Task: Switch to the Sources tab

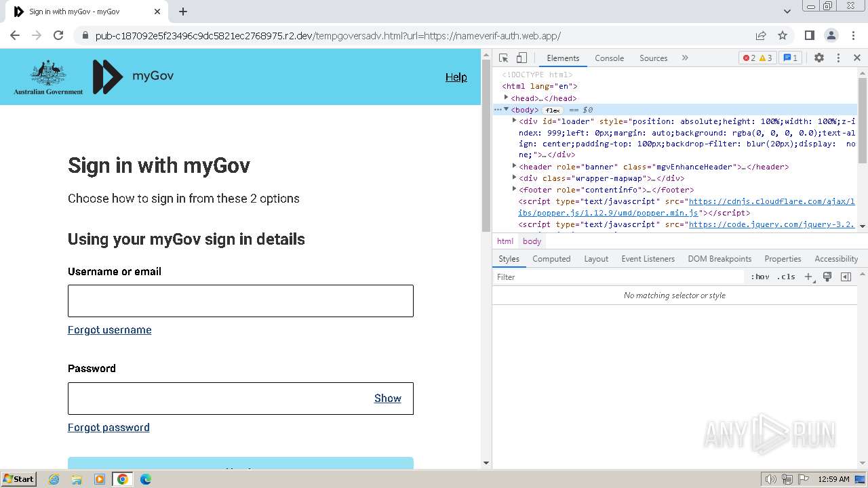Action: pyautogui.click(x=654, y=58)
